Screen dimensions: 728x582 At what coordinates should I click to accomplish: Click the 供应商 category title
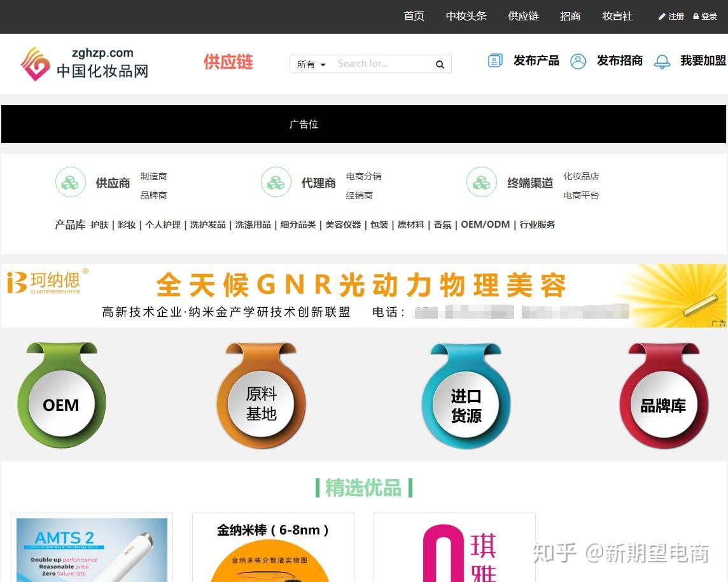click(113, 183)
